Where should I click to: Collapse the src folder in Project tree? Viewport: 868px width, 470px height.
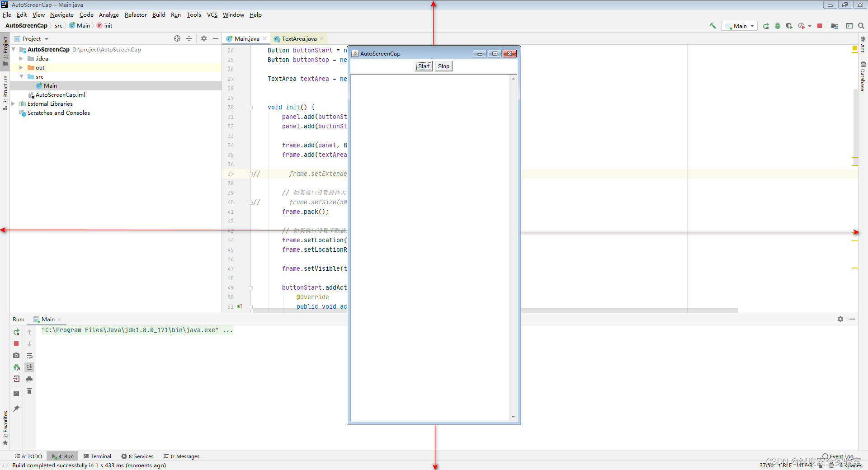tap(21, 76)
